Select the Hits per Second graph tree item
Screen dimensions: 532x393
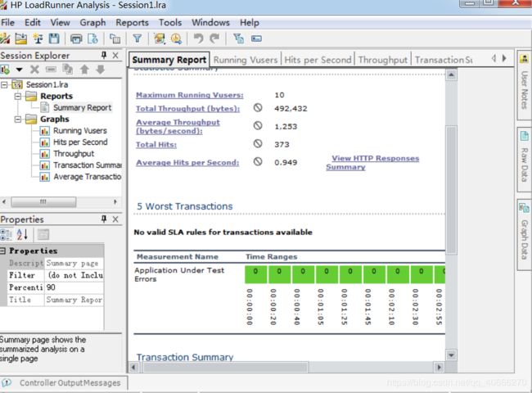80,142
